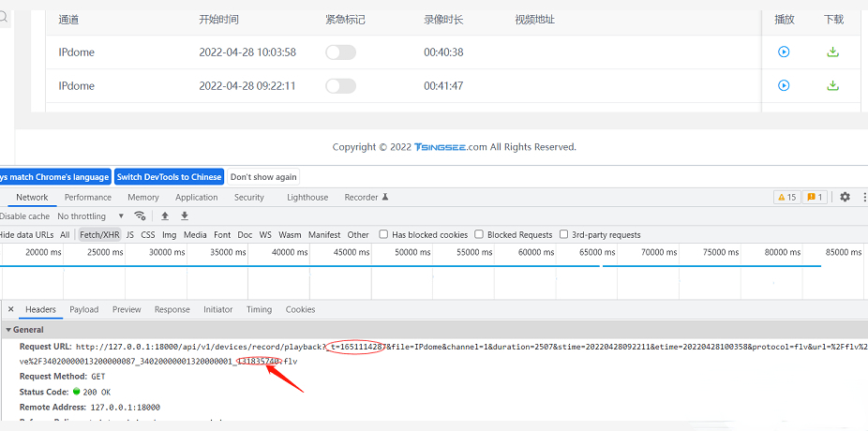The width and height of the screenshot is (868, 431).
Task: Click the Export HAR download arrow
Action: pyautogui.click(x=185, y=215)
